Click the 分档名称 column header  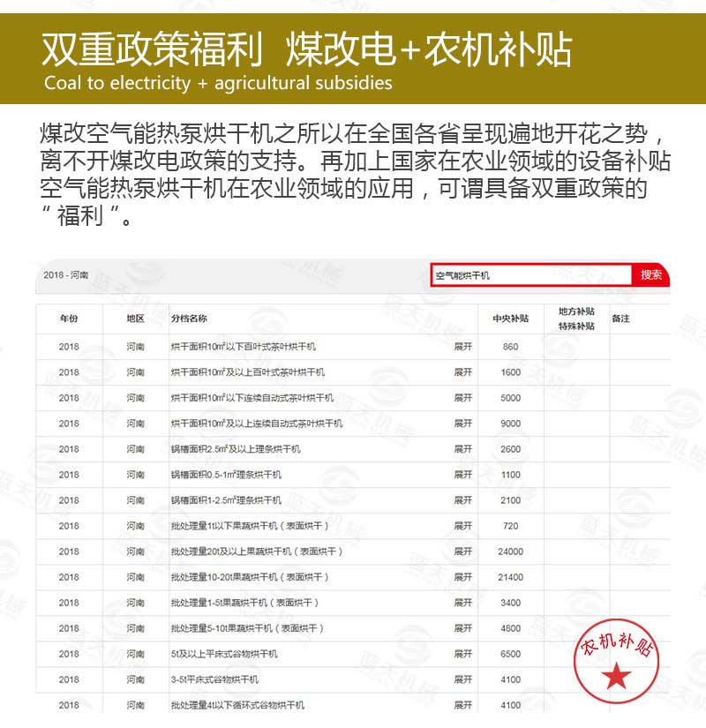190,319
